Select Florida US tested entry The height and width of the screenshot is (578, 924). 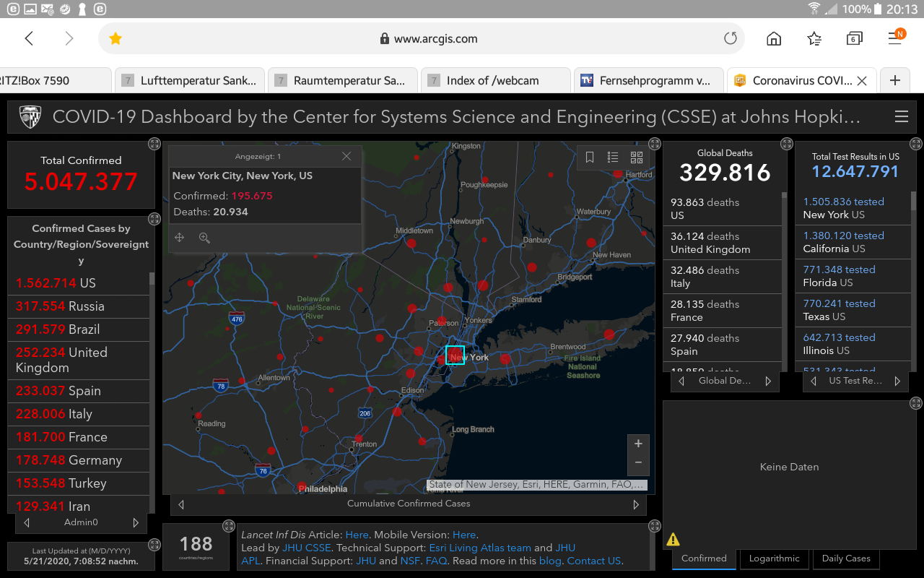point(853,276)
